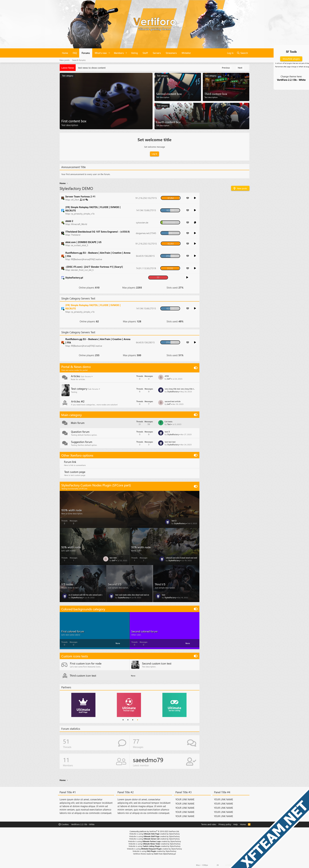Show players for Slender Fortress #1 server
The image size is (309, 868).
(187, 268)
